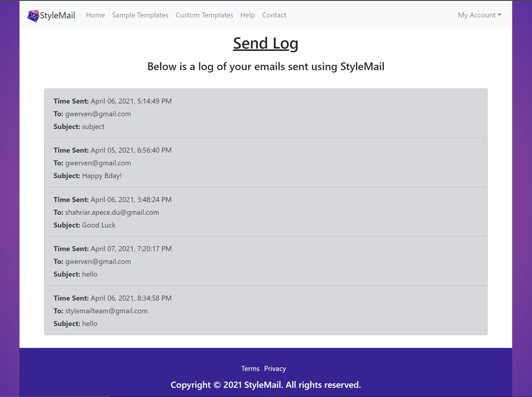The width and height of the screenshot is (532, 397).
Task: Click the StyleMail envelope logo icon
Action: pos(33,16)
